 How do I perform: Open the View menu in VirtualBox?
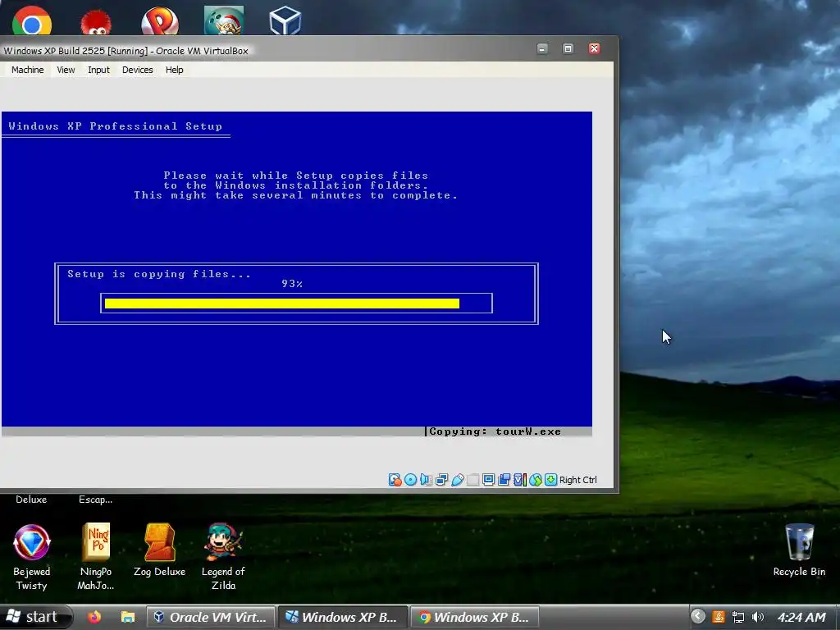(x=66, y=70)
